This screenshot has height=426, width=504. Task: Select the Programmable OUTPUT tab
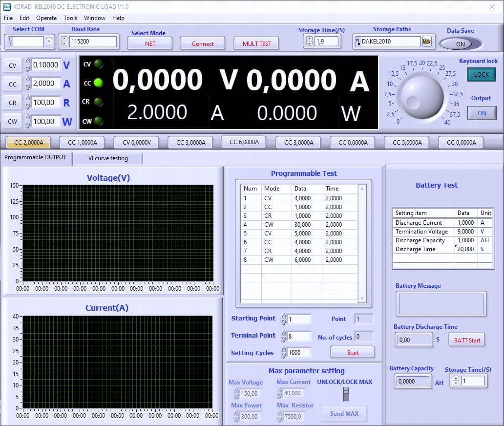35,157
